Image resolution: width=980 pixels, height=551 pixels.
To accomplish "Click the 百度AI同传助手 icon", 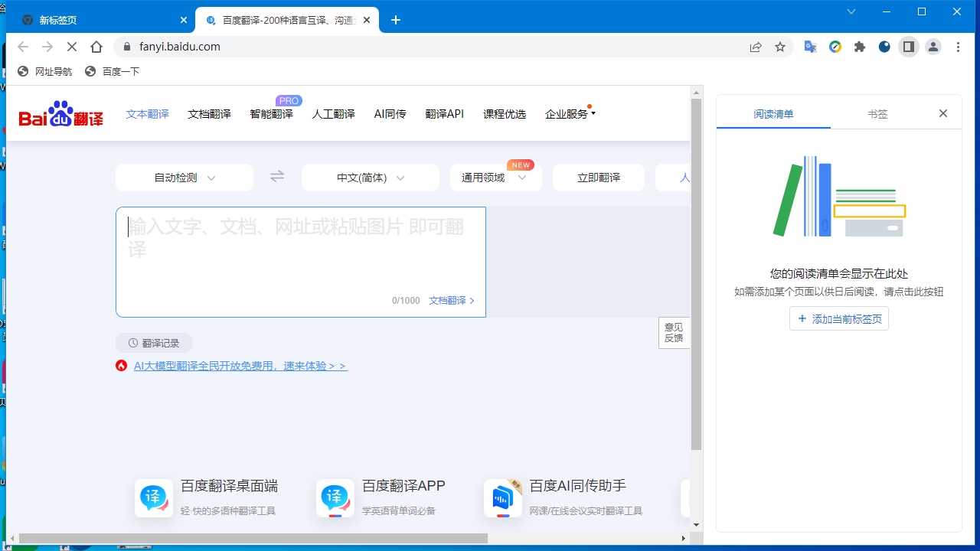I will (503, 498).
